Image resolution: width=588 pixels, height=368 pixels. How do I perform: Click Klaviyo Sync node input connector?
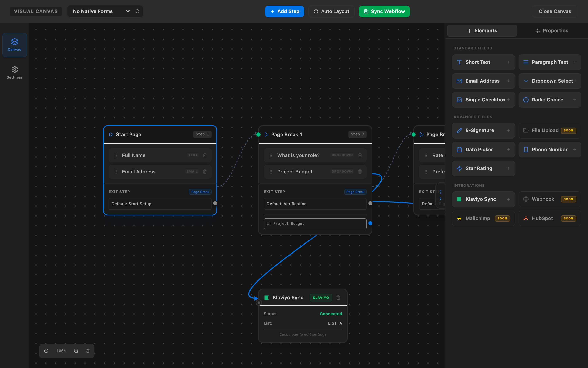259,303
